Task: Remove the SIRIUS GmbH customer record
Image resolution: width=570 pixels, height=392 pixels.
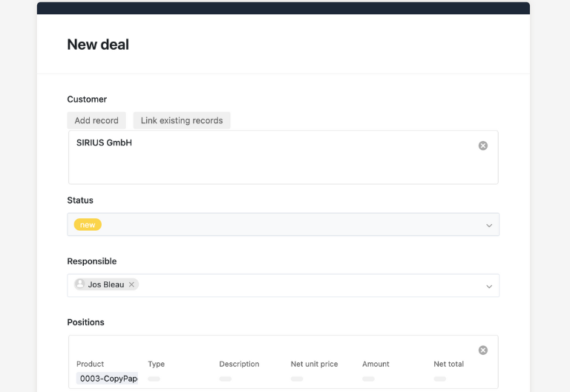Action: click(x=483, y=146)
